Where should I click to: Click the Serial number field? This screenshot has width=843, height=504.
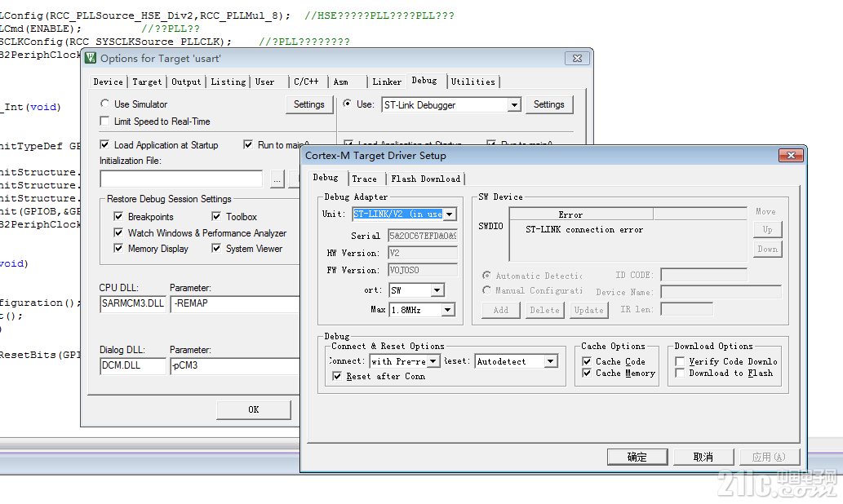click(423, 236)
